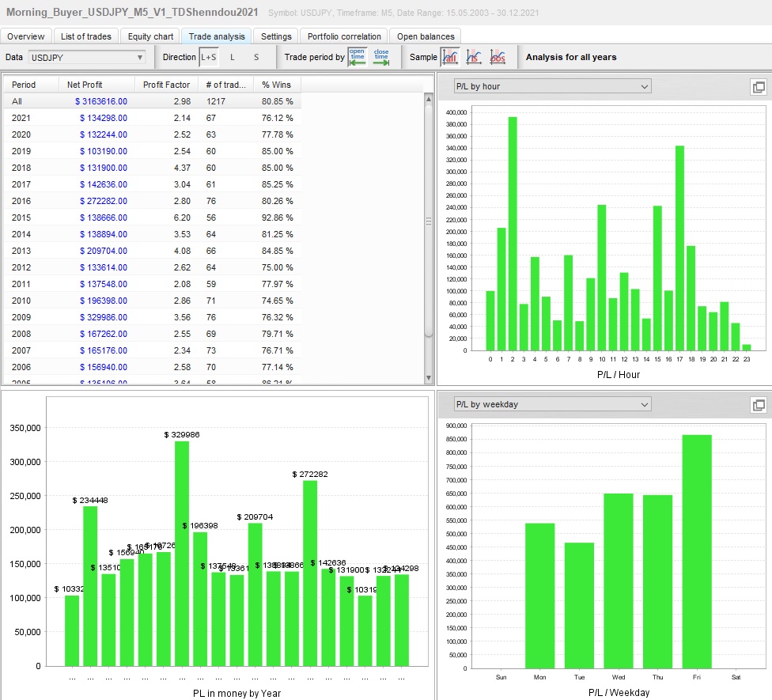Open the List of trades tab

point(86,36)
